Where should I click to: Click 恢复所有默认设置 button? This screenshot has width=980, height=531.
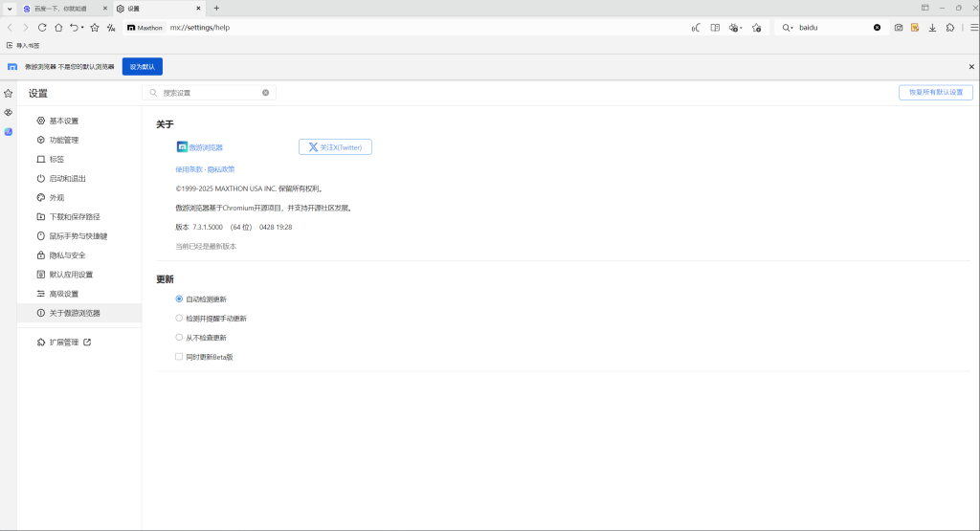(x=936, y=93)
